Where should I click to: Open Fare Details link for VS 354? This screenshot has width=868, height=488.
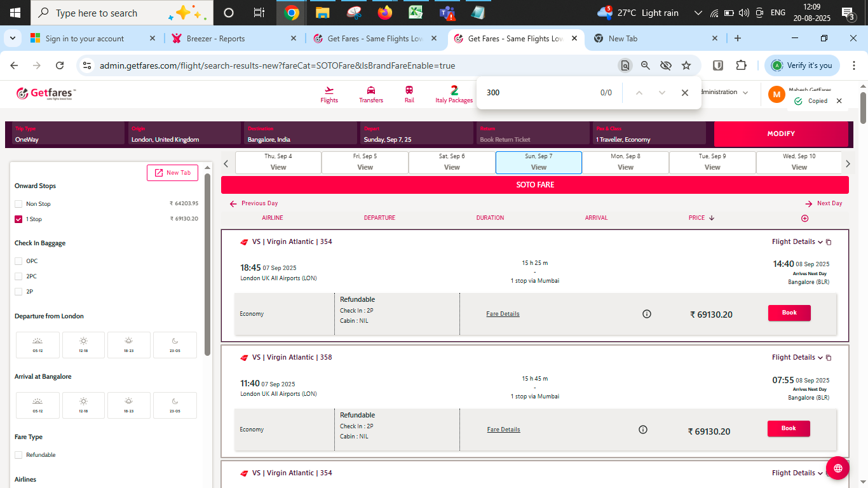tap(503, 314)
